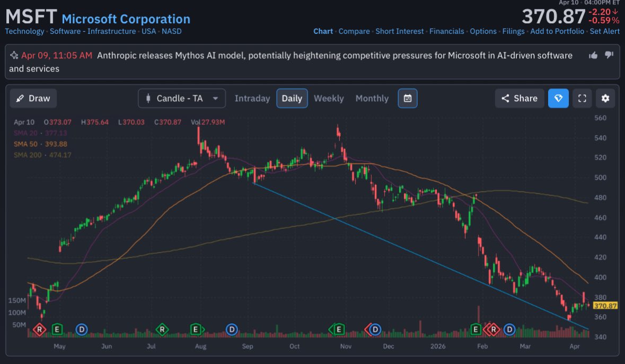Viewport: 625px width, 364px height.
Task: Click the 2026 label on time axis
Action: tap(438, 346)
